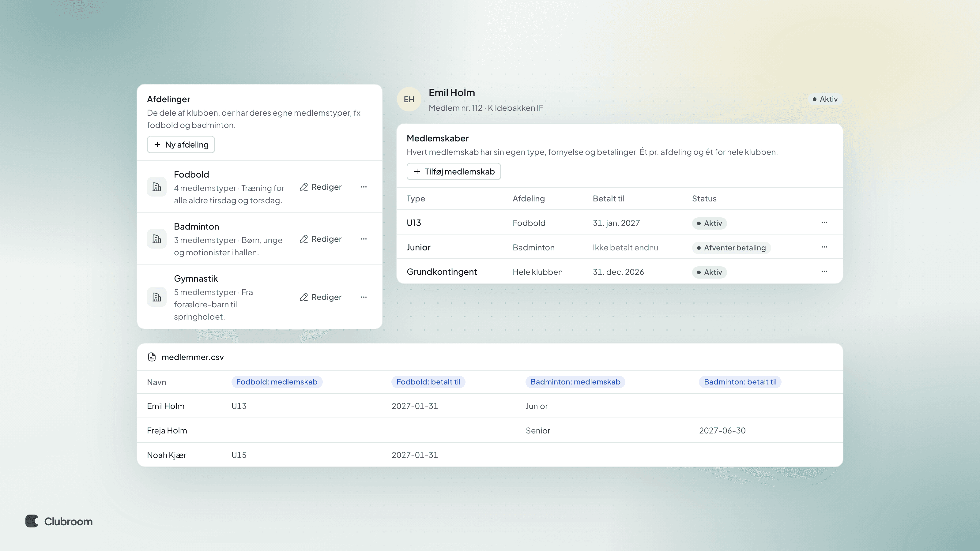Edit the Fodbold department via Rediger
Image resolution: width=980 pixels, height=551 pixels.
[x=321, y=187]
